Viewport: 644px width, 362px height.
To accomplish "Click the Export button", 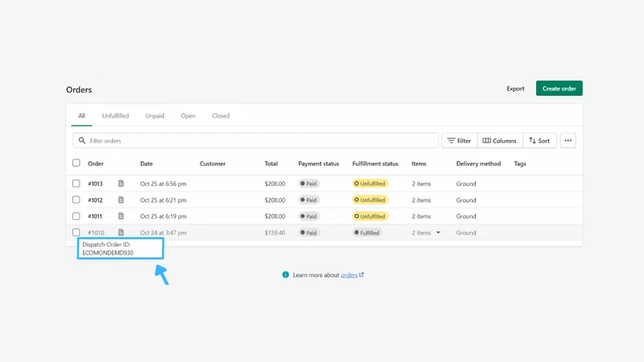I will click(515, 88).
